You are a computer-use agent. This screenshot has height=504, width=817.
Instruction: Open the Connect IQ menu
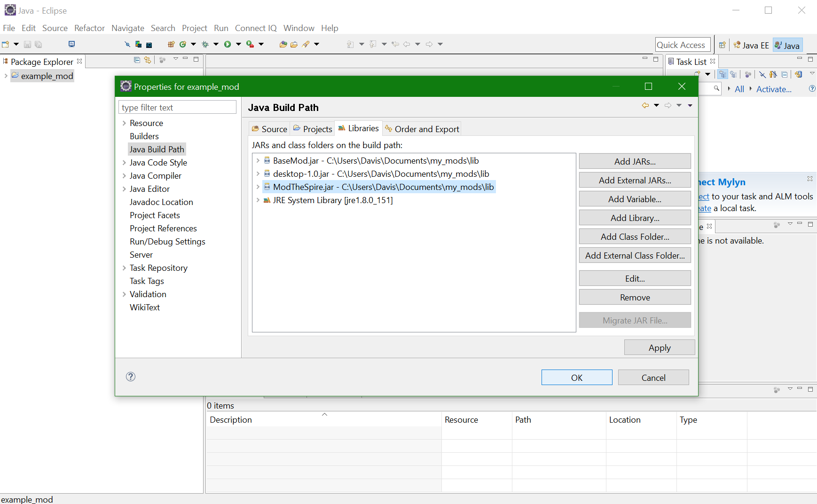tap(256, 28)
